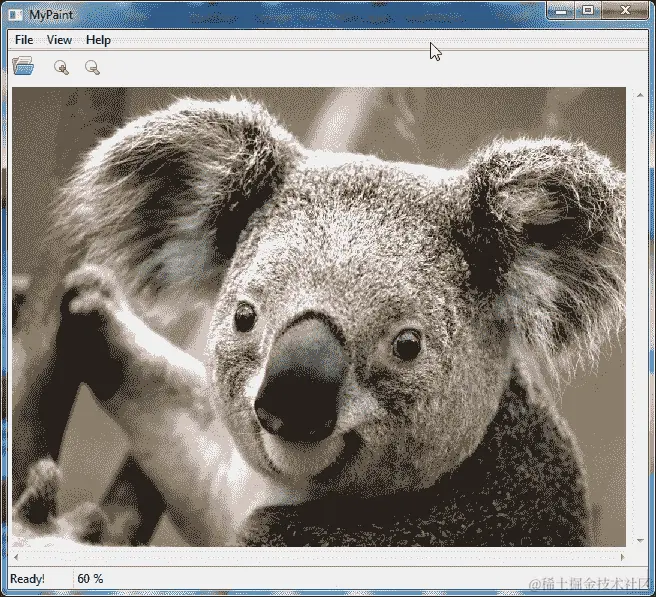Close the MyPaint window
The width and height of the screenshot is (656, 597).
[x=625, y=11]
